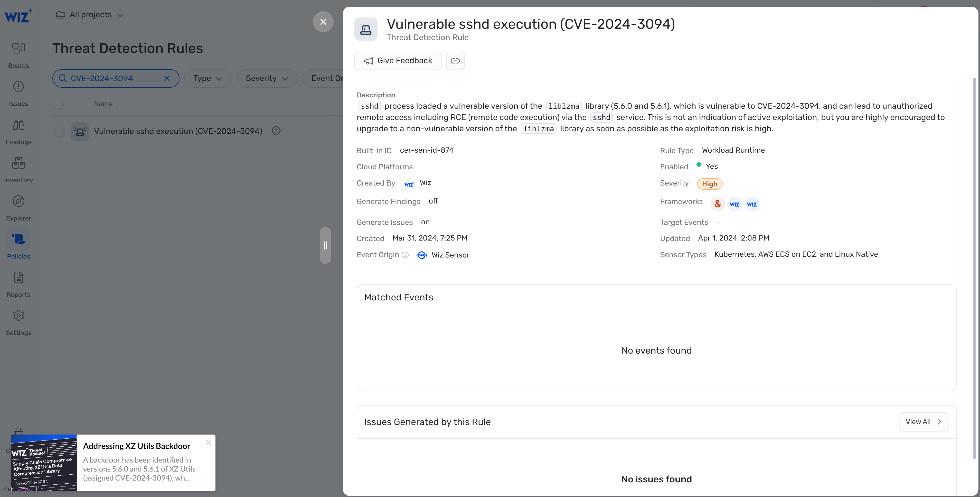Open the Type filter dropdown
This screenshot has width=980, height=497.
[x=207, y=78]
